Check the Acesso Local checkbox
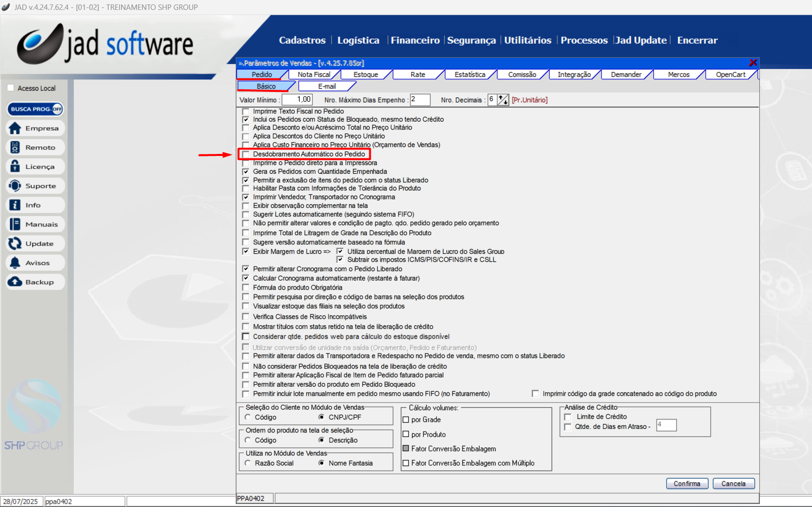 [x=11, y=88]
